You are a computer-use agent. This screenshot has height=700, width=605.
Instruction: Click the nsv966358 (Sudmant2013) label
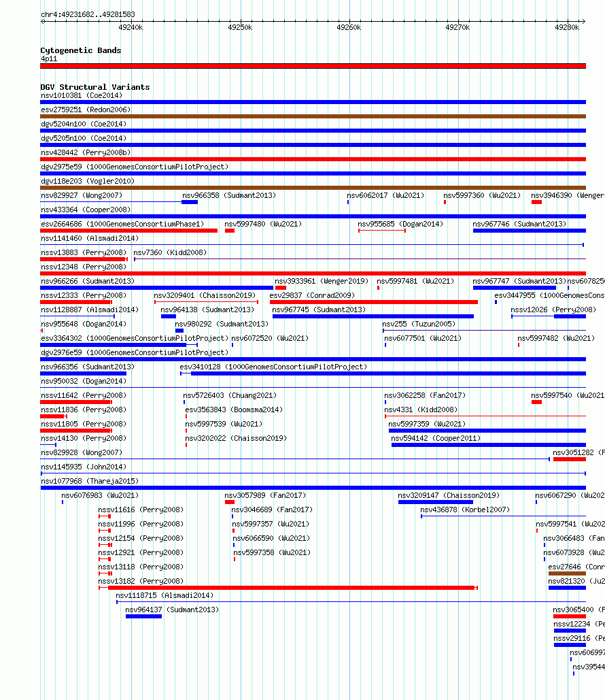(229, 195)
